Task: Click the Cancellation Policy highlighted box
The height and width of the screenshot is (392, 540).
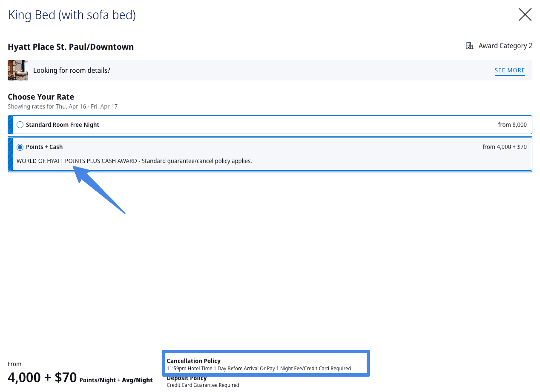Action: tap(266, 363)
